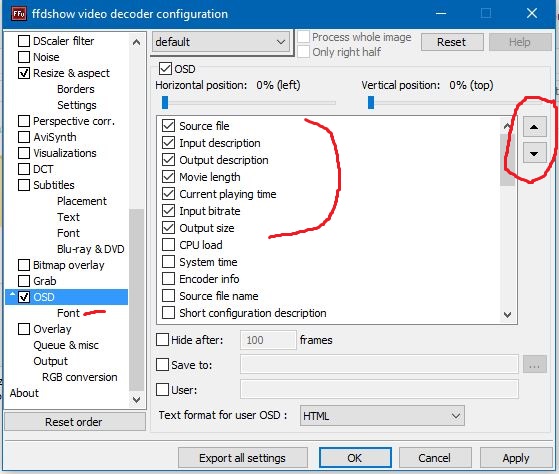Viewport: 559px width, 474px height.
Task: Move selected OSD item up with arrow button
Action: coord(534,127)
